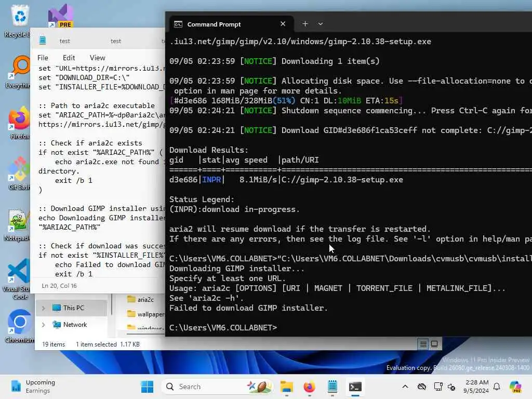
Task: Click the search highlight icon in taskbar
Action: tap(260, 387)
